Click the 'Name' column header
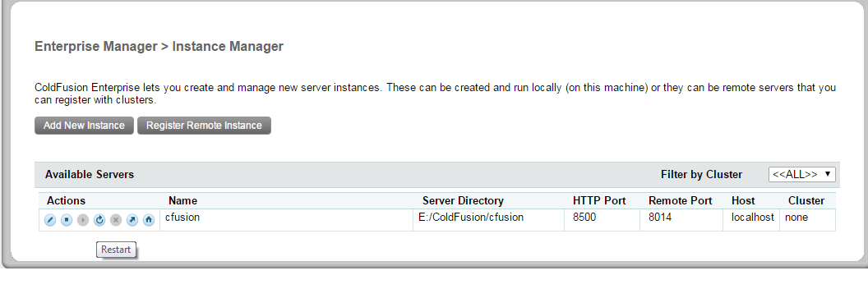868x298 pixels. pos(182,200)
